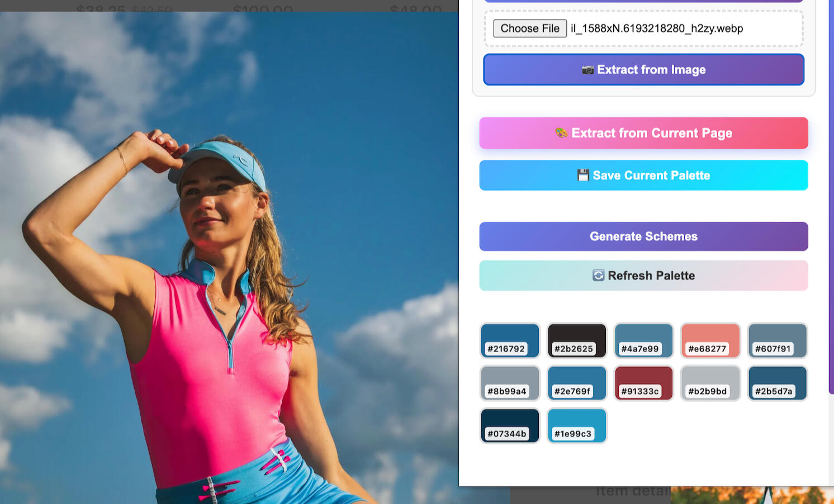834x504 pixels.
Task: Select the #216792 blue swatch
Action: tap(510, 340)
